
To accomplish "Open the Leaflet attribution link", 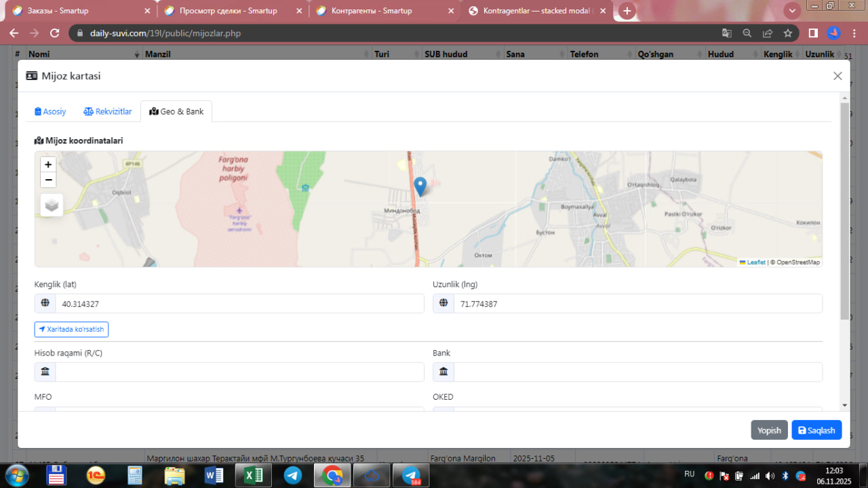I will click(x=755, y=262).
